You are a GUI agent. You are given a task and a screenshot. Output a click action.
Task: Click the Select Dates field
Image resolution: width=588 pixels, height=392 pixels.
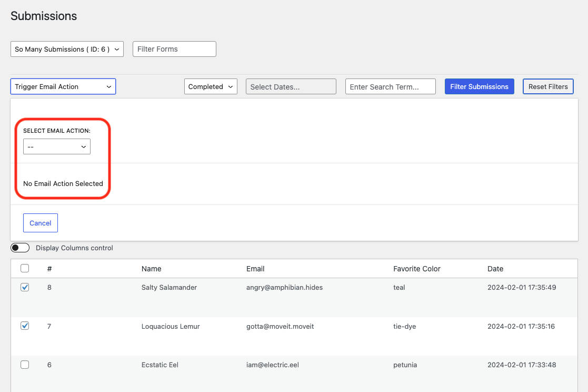tap(291, 86)
